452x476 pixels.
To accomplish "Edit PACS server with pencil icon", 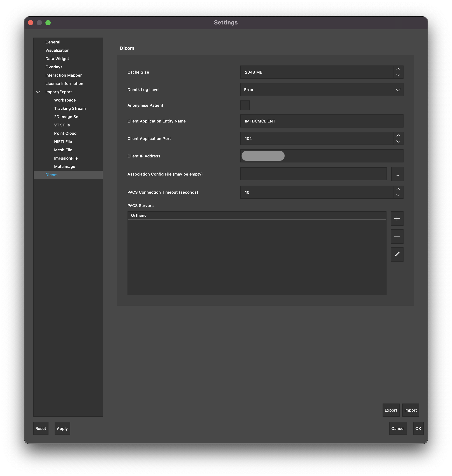I will (x=397, y=254).
